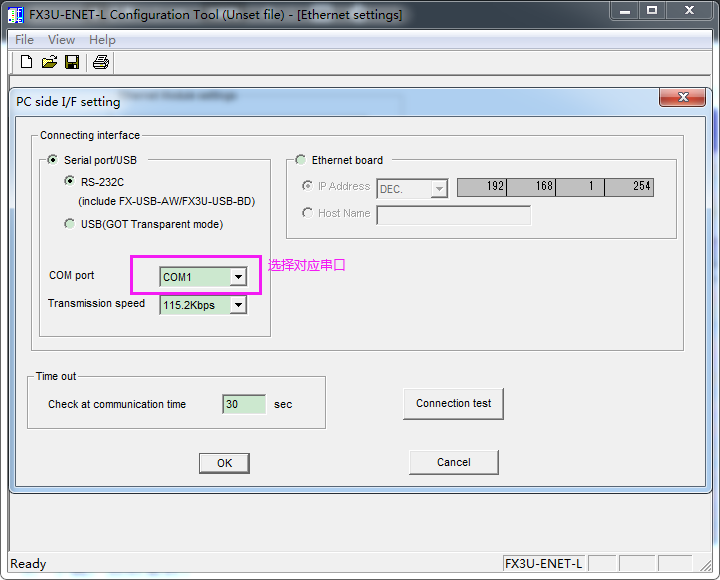Select the IP Address radio option
The width and height of the screenshot is (720, 580).
(x=307, y=186)
